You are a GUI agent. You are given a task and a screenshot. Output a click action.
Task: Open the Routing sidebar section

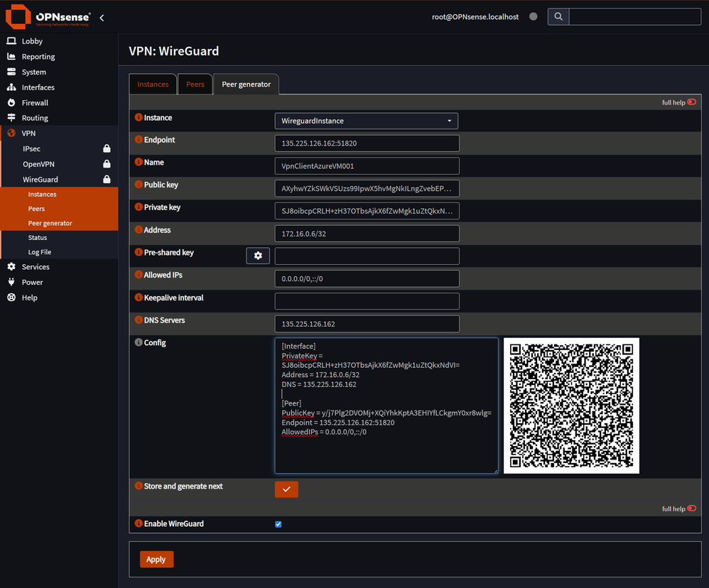coord(34,117)
